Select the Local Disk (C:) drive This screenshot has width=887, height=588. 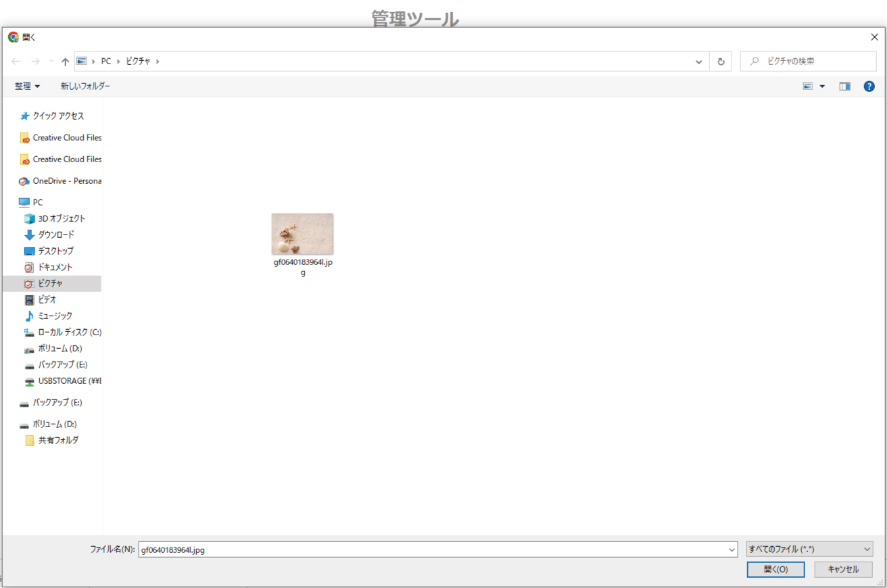69,332
